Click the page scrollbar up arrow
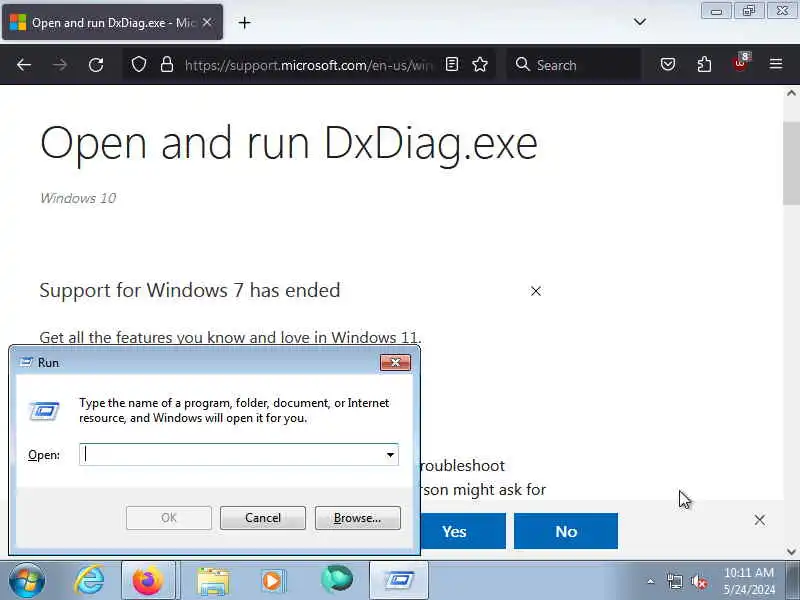This screenshot has height=600, width=800. point(791,93)
